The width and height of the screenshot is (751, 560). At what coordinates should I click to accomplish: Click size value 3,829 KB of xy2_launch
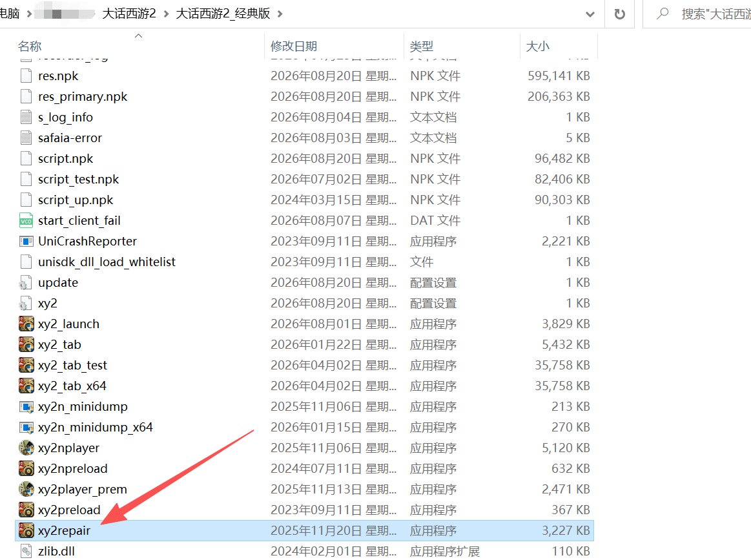566,324
